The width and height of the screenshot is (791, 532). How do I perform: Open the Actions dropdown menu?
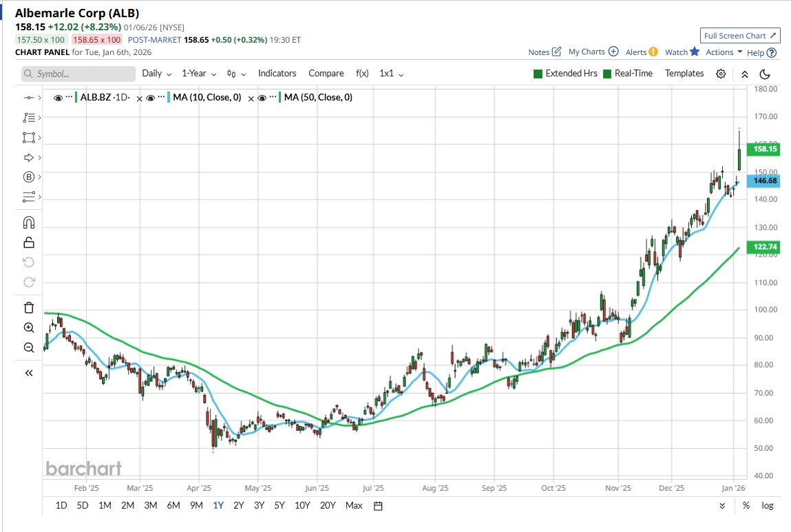pos(724,52)
